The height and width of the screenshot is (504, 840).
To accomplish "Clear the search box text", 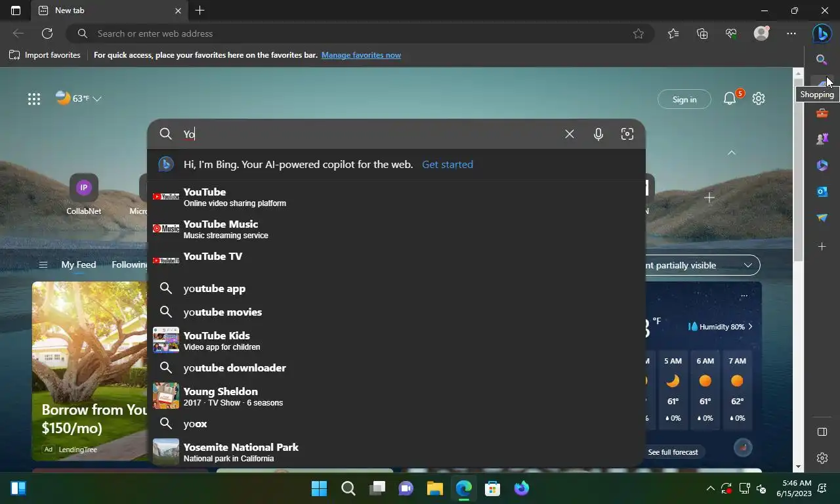I will [x=570, y=134].
